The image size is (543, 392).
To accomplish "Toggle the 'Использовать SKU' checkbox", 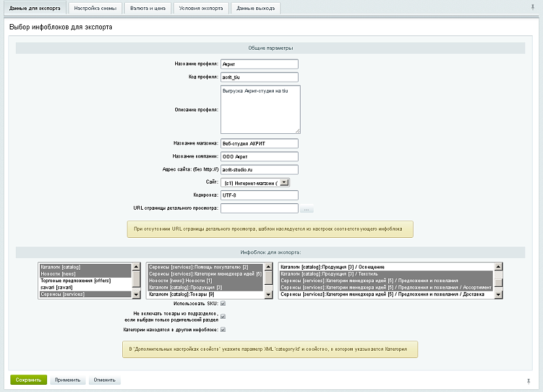I will [x=223, y=304].
